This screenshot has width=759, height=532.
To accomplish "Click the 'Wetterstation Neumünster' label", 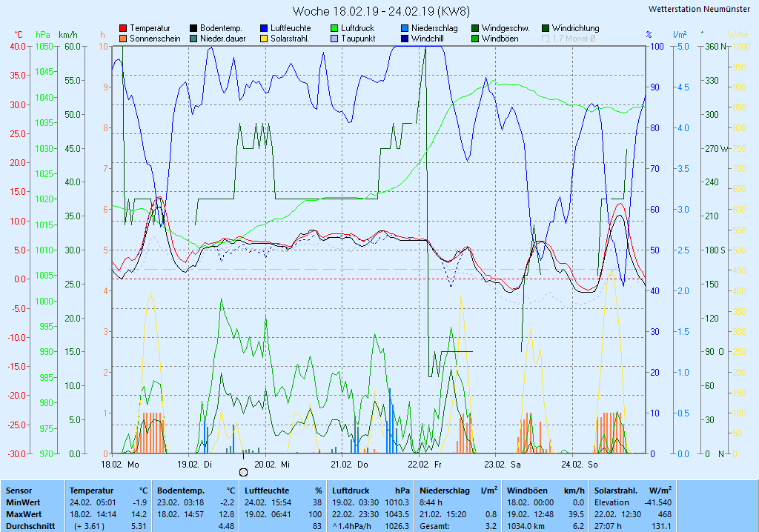I will [699, 9].
